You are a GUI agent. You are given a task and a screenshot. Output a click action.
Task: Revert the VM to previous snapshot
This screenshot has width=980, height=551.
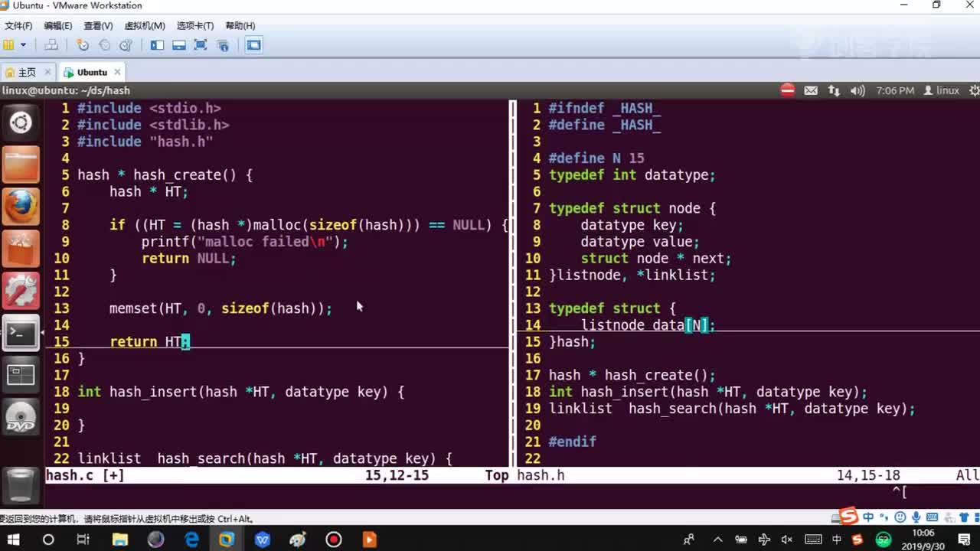pos(105,45)
